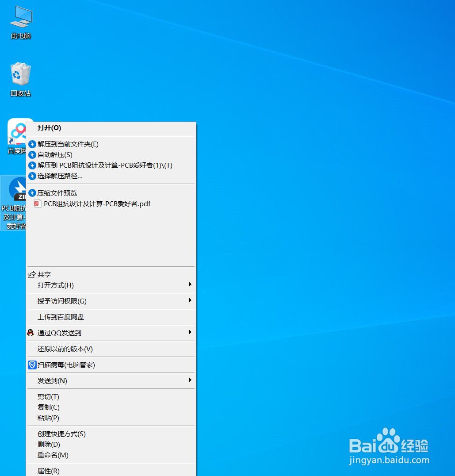Image resolution: width=455 pixels, height=476 pixels.
Task: Open 授予访问权限(G) submenu
Action: (111, 301)
